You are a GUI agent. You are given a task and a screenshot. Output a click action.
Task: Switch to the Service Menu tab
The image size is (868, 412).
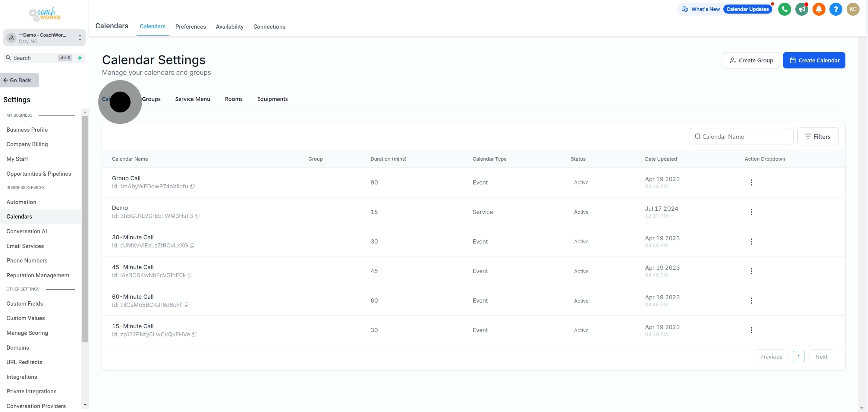pos(192,99)
